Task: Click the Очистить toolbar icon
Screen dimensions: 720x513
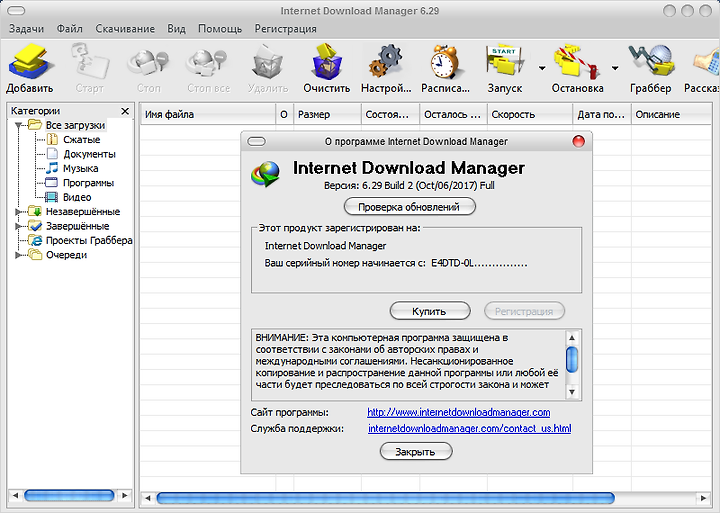Action: tap(327, 62)
